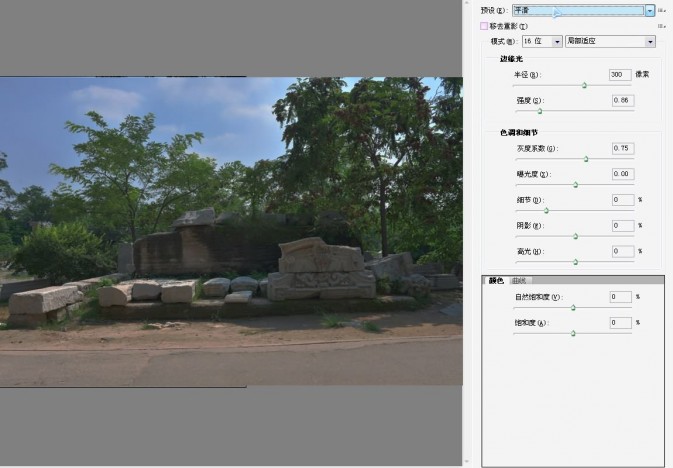Click the 边缘光 section heading
Image resolution: width=673 pixels, height=468 pixels.
pos(511,59)
